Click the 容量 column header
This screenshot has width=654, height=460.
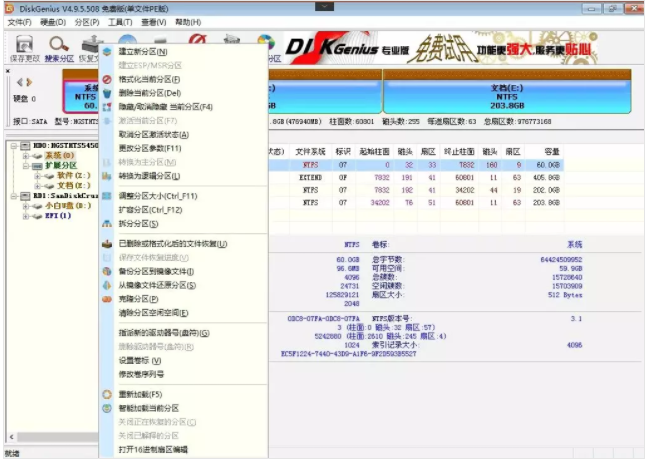pyautogui.click(x=552, y=151)
